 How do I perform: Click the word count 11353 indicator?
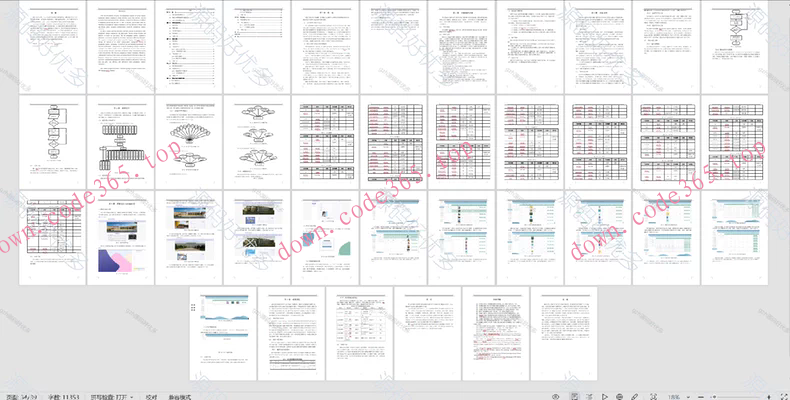click(63, 397)
